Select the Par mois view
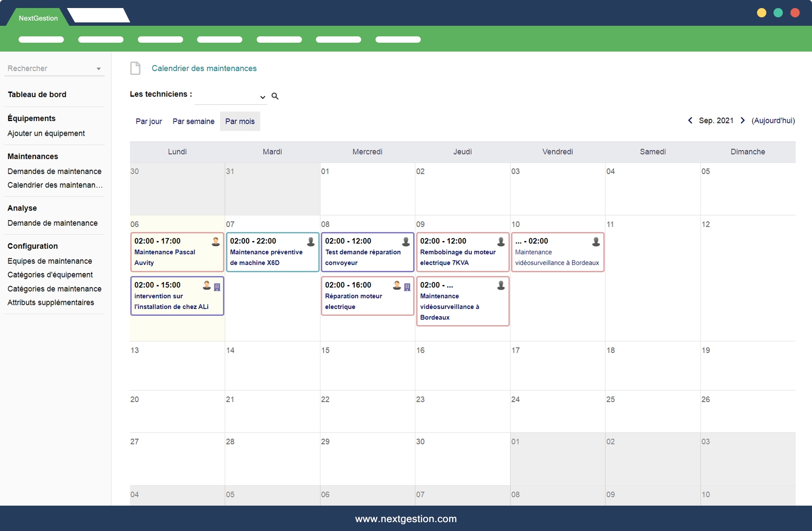This screenshot has width=812, height=531. click(240, 121)
